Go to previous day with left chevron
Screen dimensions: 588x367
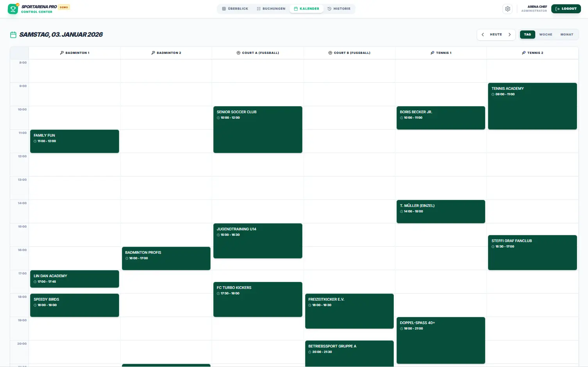[x=483, y=35]
